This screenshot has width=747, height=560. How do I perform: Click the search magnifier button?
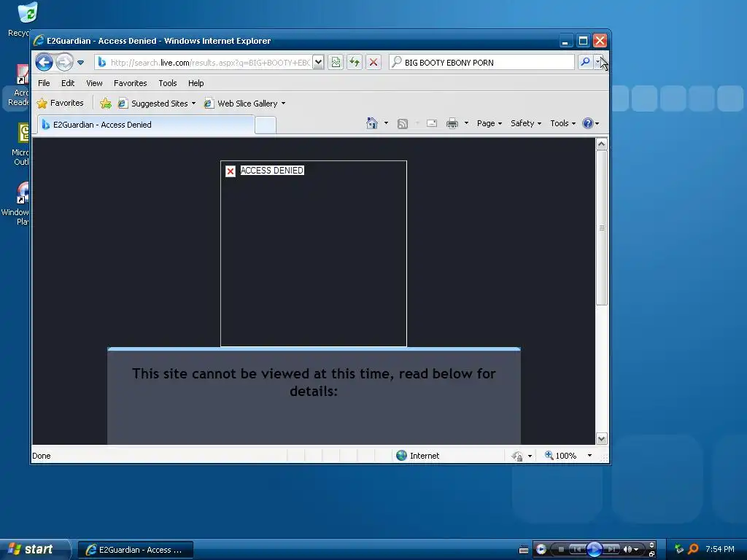tap(585, 62)
